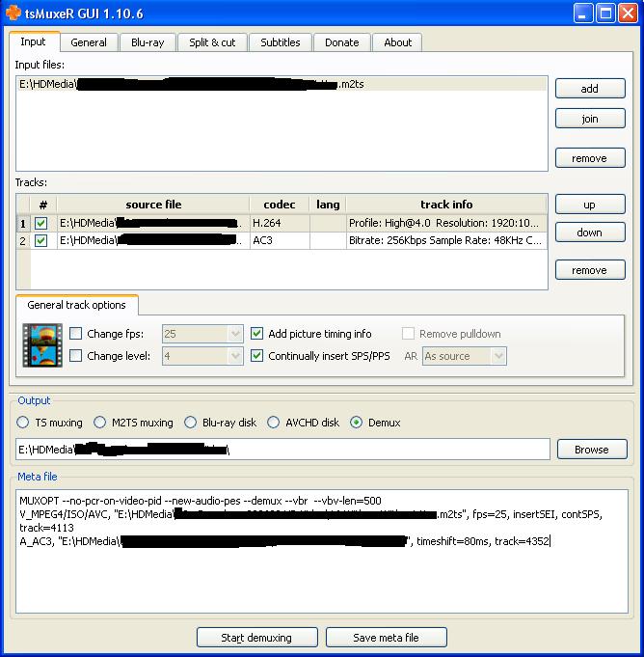Click the Remove pulldown checkbox

click(408, 334)
